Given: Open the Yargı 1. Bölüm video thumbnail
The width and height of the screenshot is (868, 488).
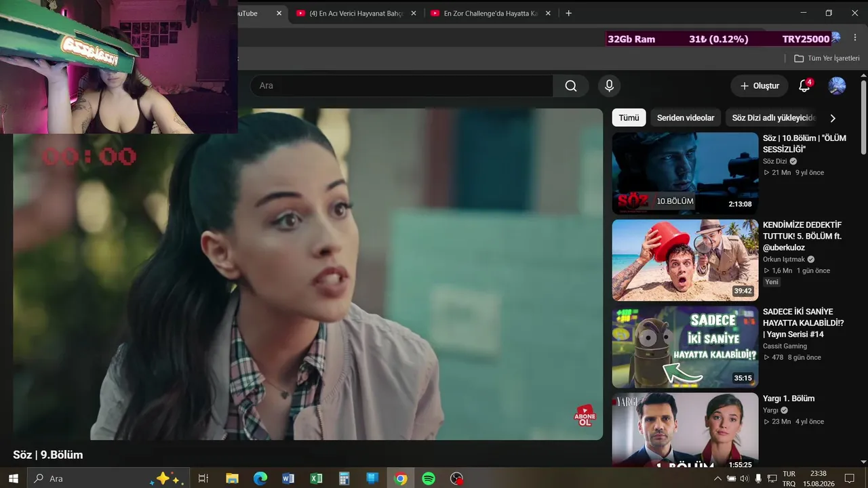Looking at the screenshot, I should (685, 430).
